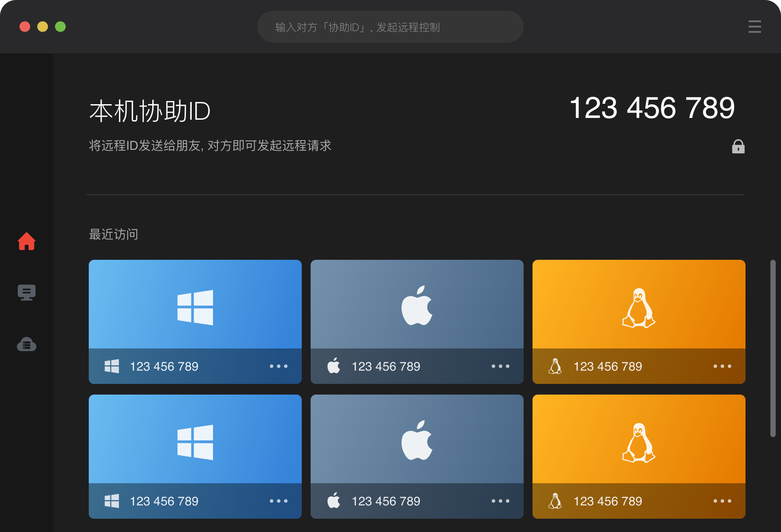The width and height of the screenshot is (781, 532).
Task: Expand more options on second-row Windows card
Action: 278,501
